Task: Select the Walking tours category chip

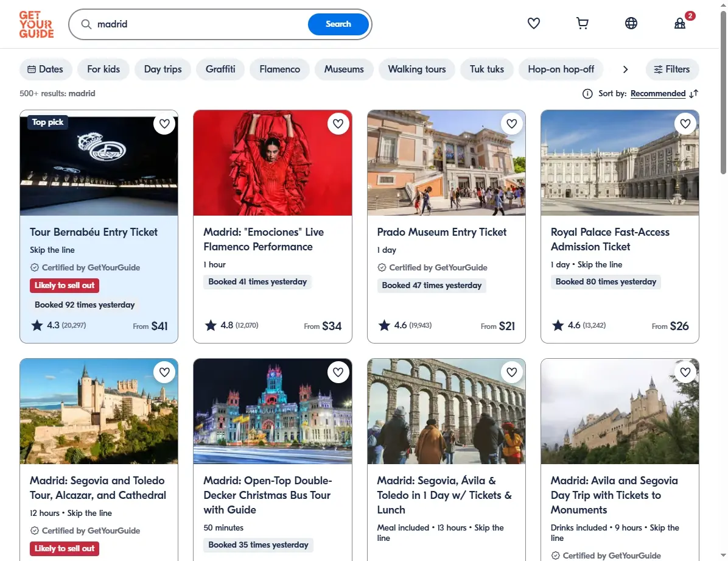Action: tap(417, 69)
